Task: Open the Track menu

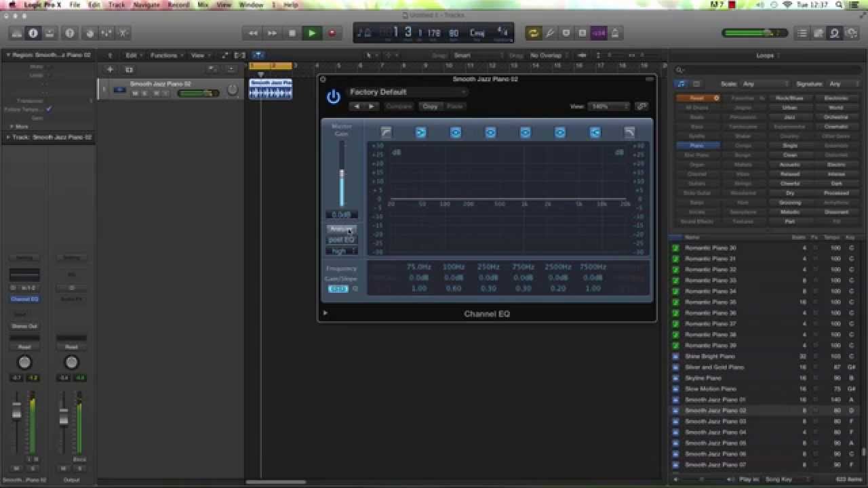Action: click(x=117, y=5)
